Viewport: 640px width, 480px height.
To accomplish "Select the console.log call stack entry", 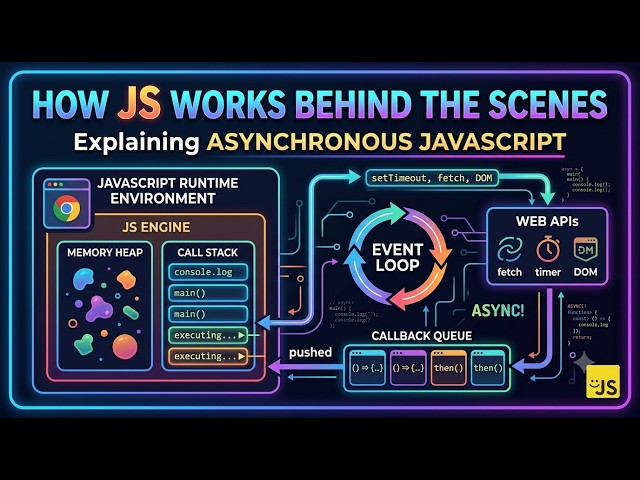I will point(208,272).
